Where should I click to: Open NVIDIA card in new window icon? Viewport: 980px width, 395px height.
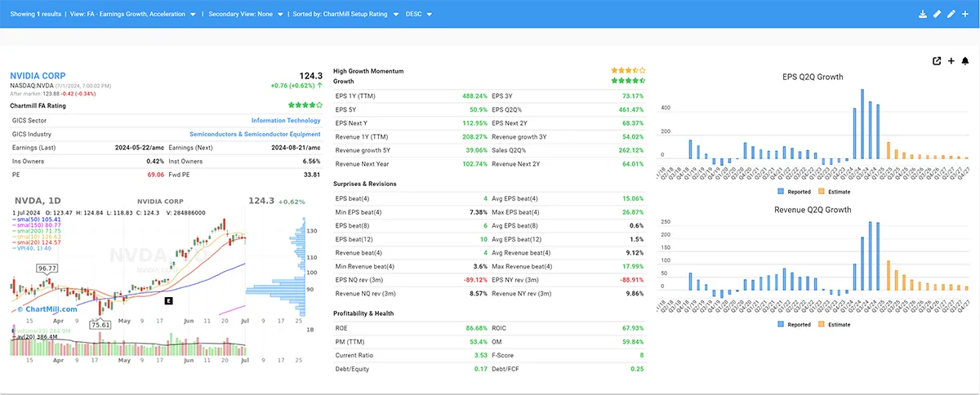click(x=937, y=60)
